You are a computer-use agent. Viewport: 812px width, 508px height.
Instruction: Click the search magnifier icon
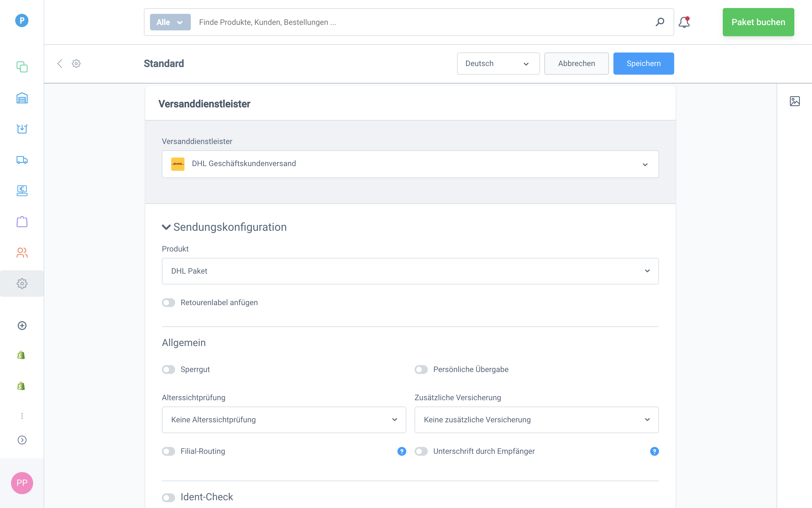tap(660, 22)
